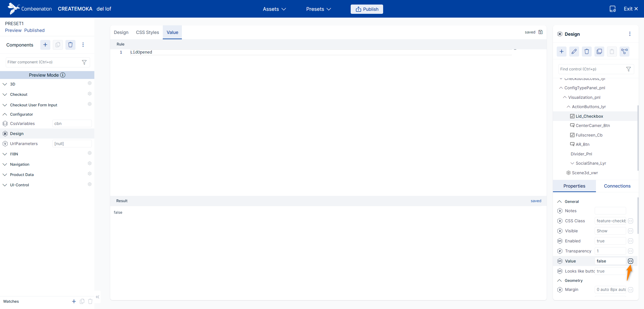Click the save icon next to saved

tap(541, 32)
